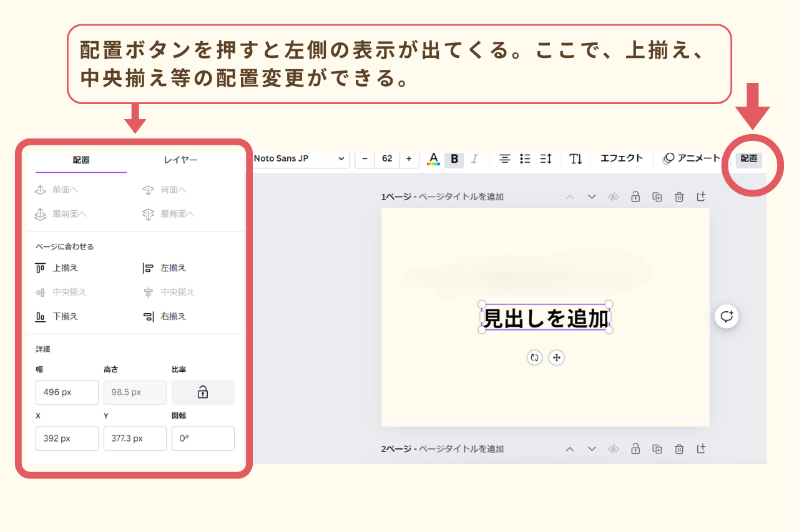
Task: Select the 見出しを追加 heading text box
Action: tap(546, 317)
